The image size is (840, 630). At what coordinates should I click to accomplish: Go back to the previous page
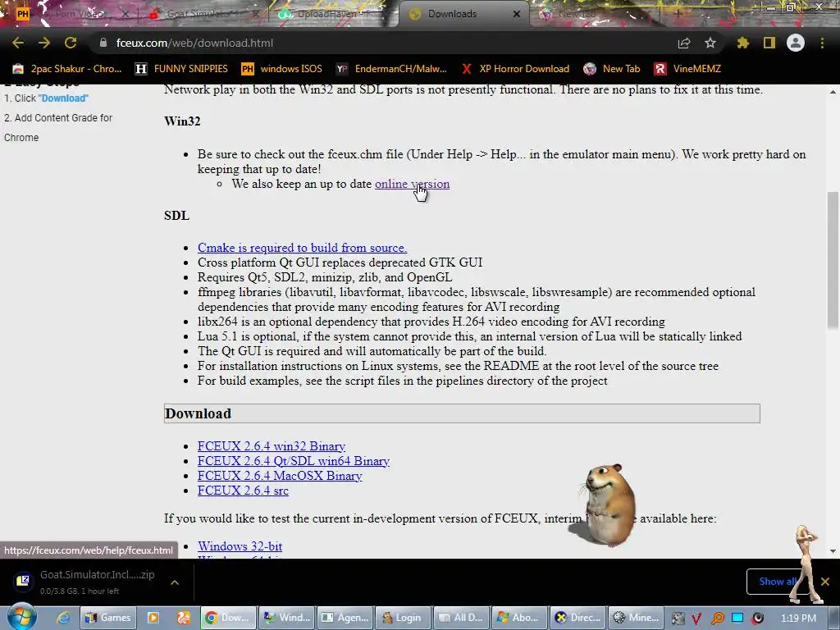pos(18,43)
